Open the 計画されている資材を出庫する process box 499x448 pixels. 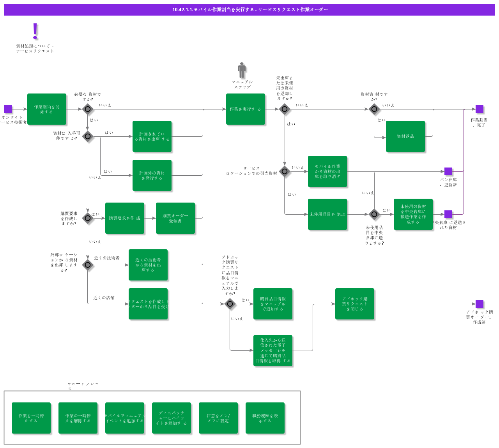tap(152, 136)
